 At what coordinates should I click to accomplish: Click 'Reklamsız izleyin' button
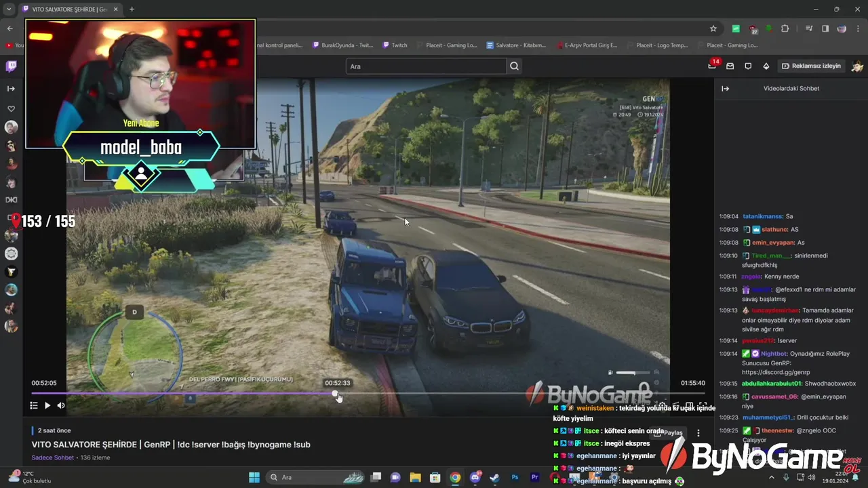811,66
